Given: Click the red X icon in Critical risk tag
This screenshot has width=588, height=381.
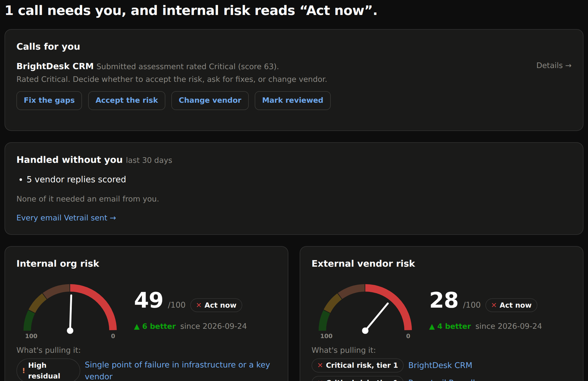Looking at the screenshot, I should click(x=320, y=366).
